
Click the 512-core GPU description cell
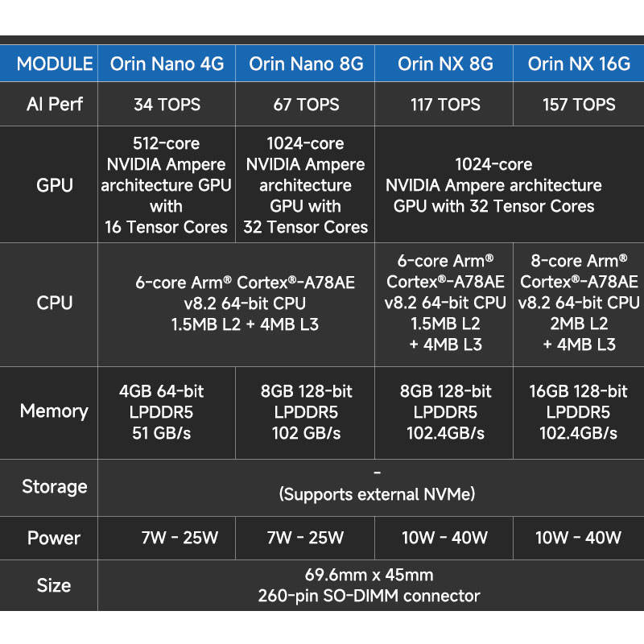coord(167,184)
